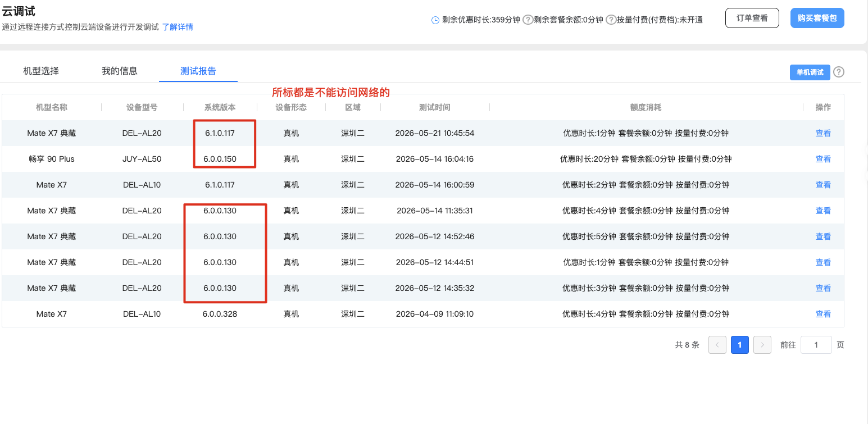Click 云调试 page title
Screen dimensions: 868x424
(19, 11)
